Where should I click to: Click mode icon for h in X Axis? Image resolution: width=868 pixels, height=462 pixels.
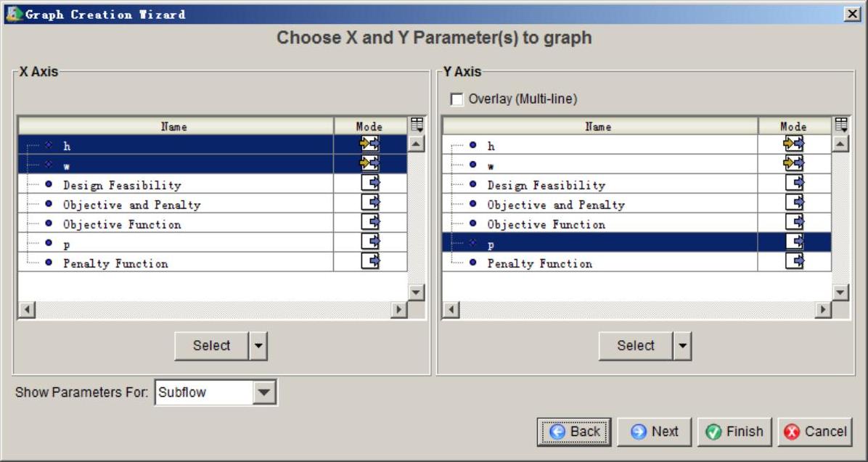point(369,144)
